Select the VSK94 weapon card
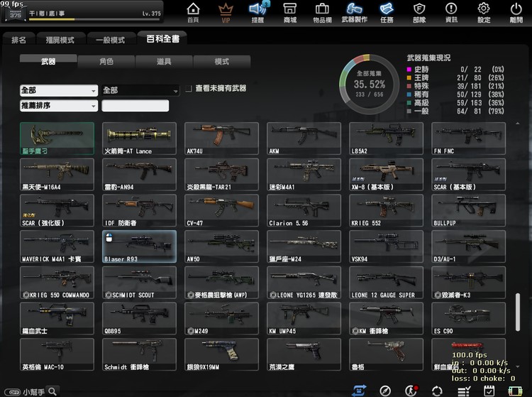The image size is (532, 397). [386, 246]
